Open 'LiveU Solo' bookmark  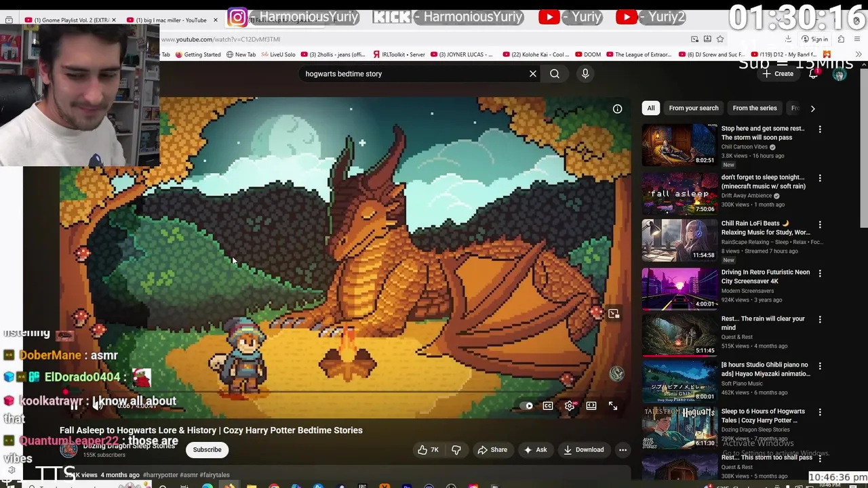[x=278, y=55]
